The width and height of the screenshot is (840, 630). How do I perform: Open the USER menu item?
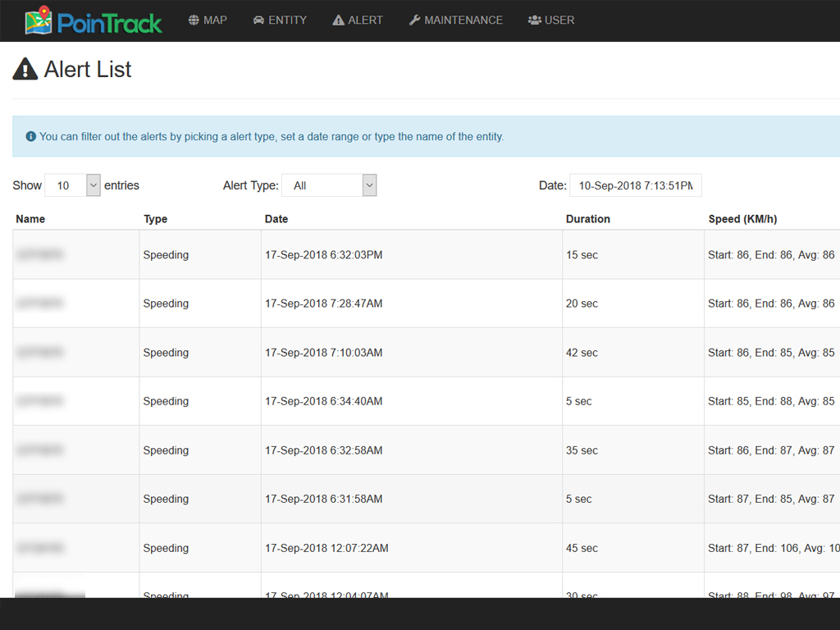(551, 20)
